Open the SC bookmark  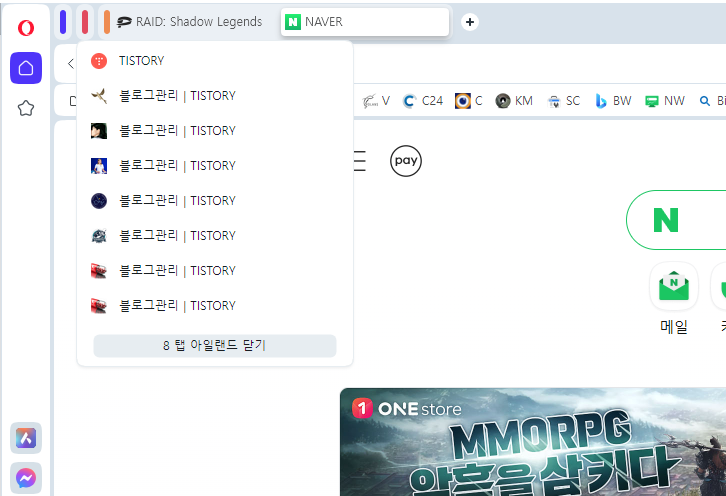(563, 100)
